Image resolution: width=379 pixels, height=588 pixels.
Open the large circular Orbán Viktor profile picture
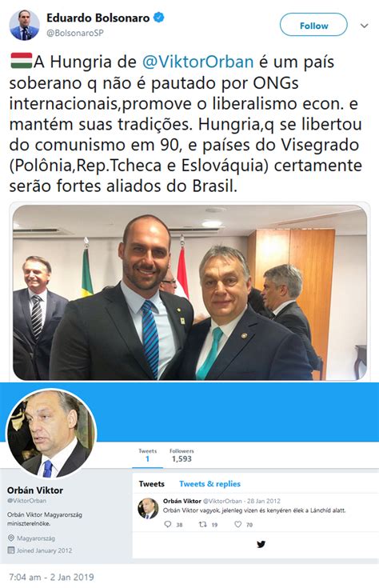pyautogui.click(x=52, y=434)
